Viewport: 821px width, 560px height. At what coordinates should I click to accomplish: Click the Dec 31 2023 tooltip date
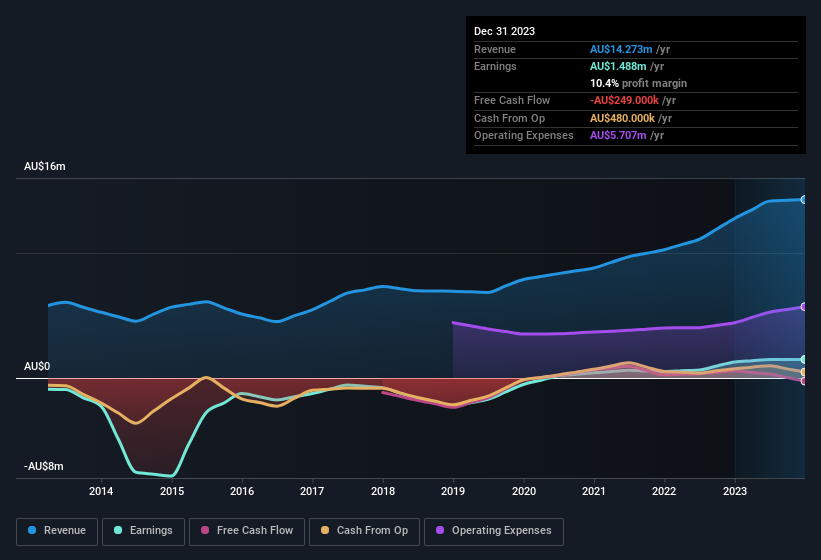(x=505, y=31)
